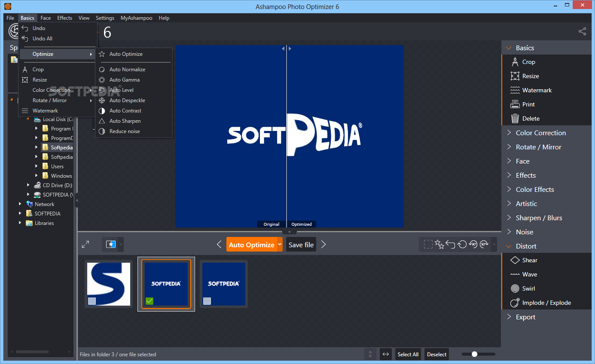Click the Optimized label under preview
Image resolution: width=595 pixels, height=364 pixels.
pos(302,224)
